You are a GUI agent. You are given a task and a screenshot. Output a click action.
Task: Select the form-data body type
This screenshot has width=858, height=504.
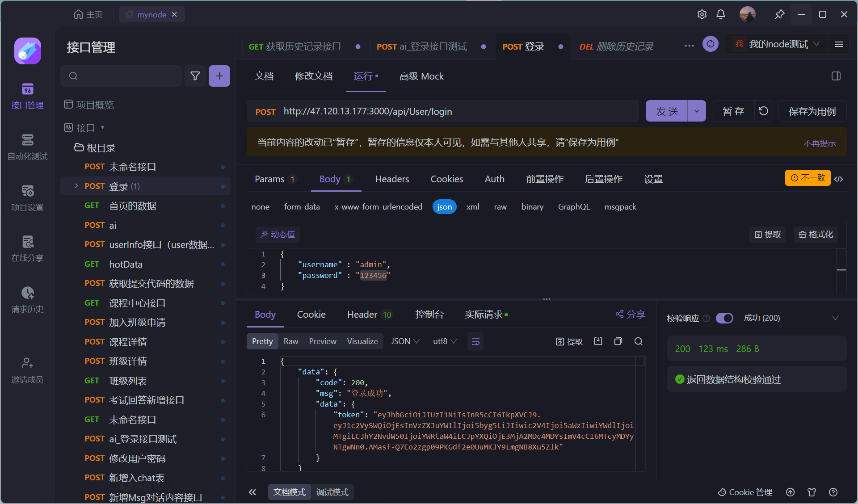coord(302,207)
